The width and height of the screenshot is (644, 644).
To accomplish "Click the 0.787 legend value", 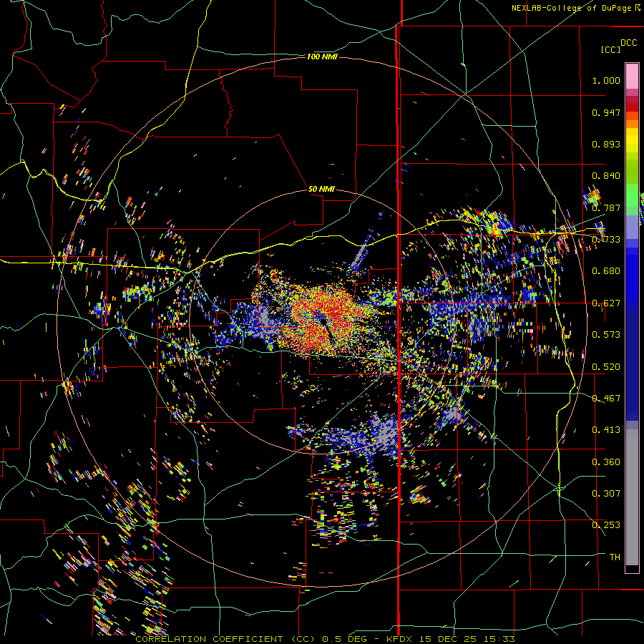I will pyautogui.click(x=606, y=208).
